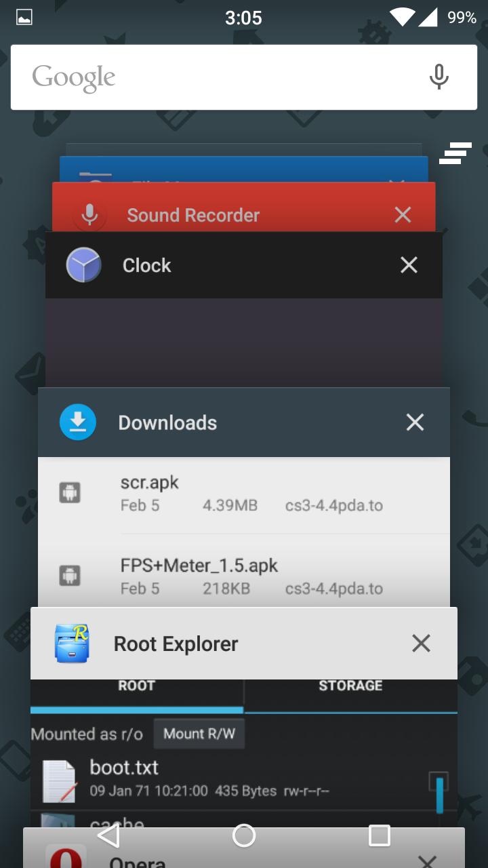Screen dimensions: 488x868
Task: Open the Sound Recorder card
Action: [x=244, y=208]
